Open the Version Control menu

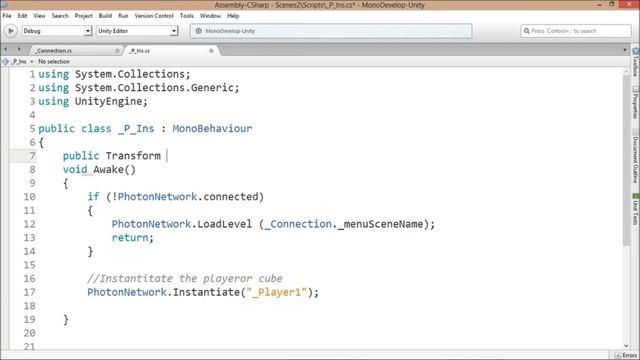pyautogui.click(x=154, y=16)
